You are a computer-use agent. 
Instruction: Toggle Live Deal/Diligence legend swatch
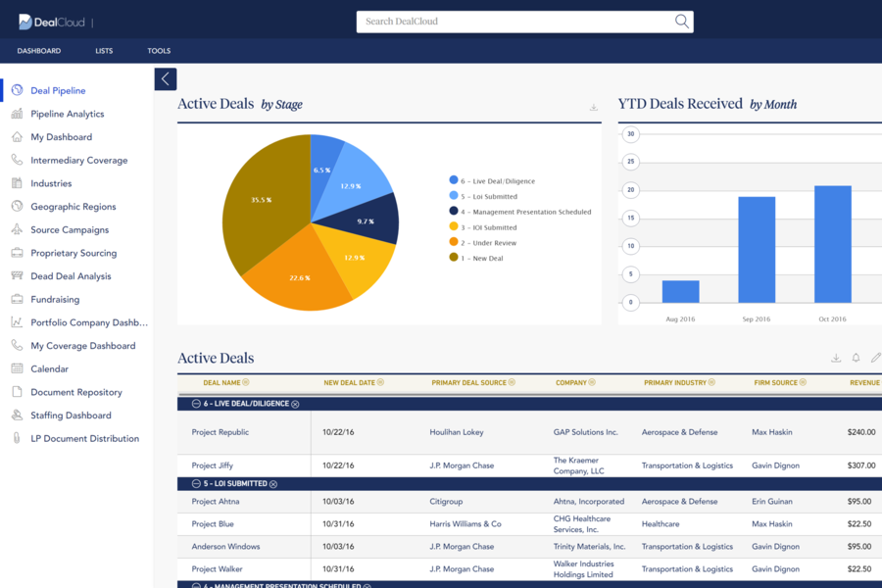(454, 180)
